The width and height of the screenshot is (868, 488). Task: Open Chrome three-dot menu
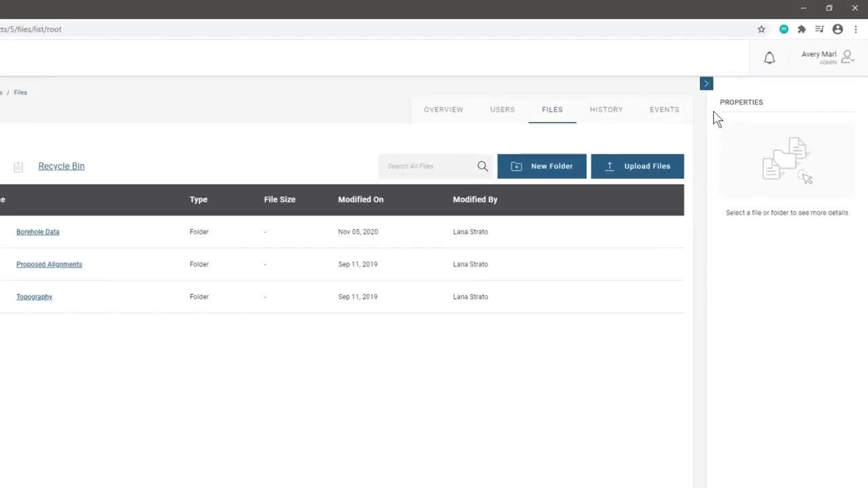click(856, 29)
